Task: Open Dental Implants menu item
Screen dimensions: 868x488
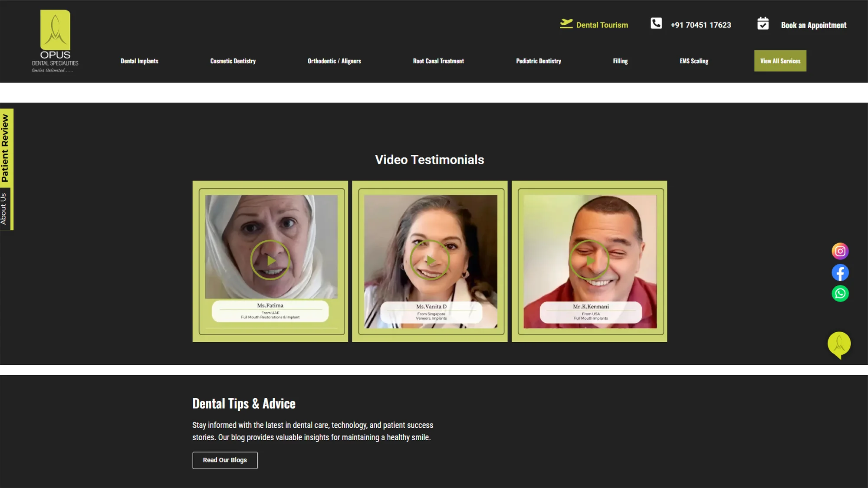Action: click(x=139, y=61)
